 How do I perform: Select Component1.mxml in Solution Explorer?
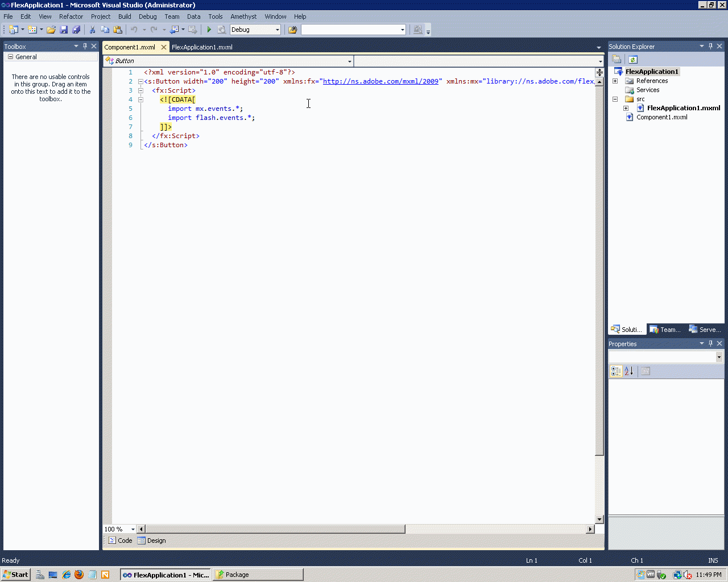tap(661, 117)
